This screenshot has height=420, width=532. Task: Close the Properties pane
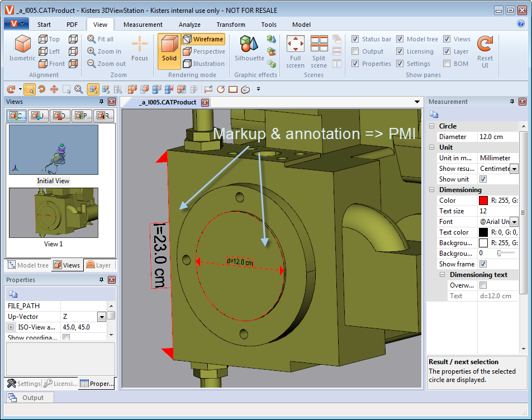(x=112, y=280)
